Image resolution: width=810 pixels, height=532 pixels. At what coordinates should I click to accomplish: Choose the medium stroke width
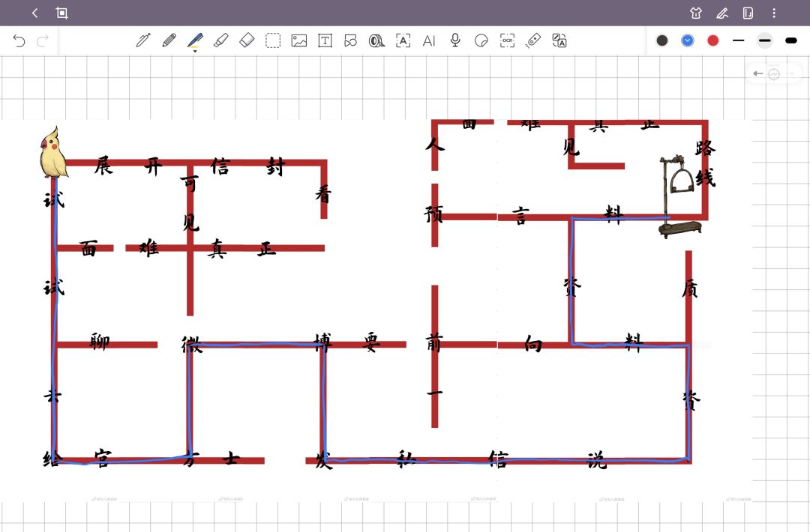[764, 40]
